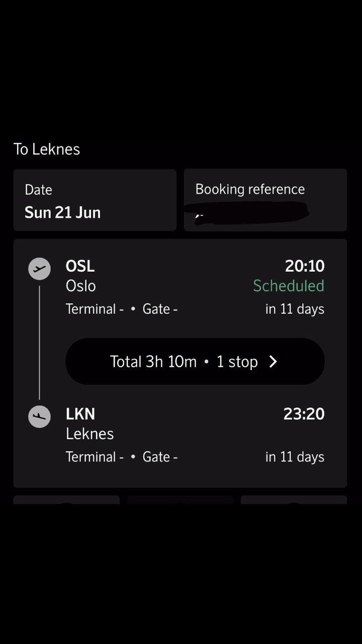Tap the 20:10 departure time
This screenshot has width=362, height=644.
[305, 266]
